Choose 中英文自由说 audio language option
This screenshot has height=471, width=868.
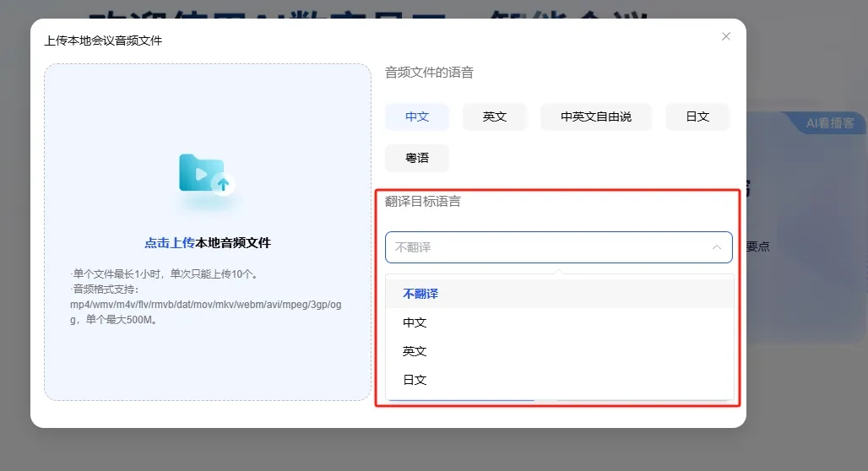point(596,116)
